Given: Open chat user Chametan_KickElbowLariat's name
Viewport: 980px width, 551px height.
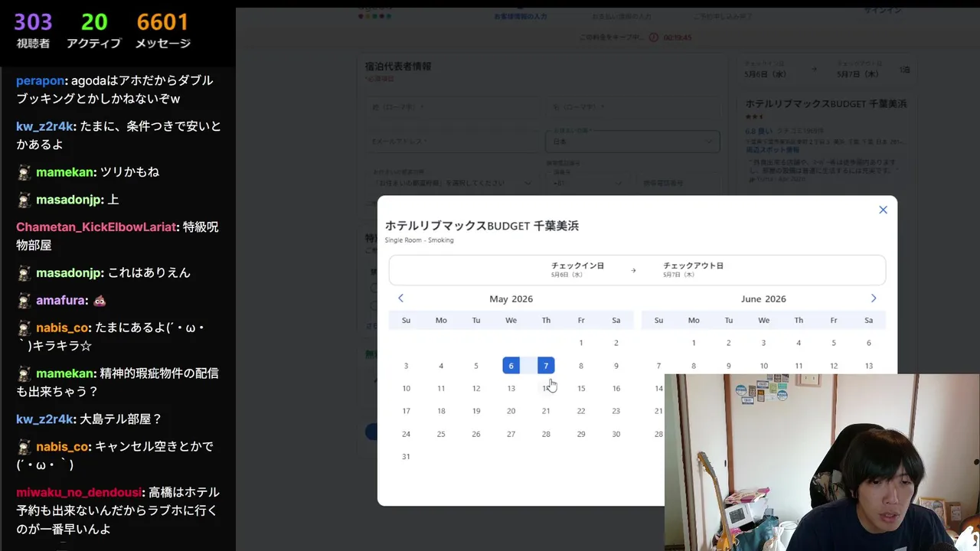Looking at the screenshot, I should click(x=96, y=227).
